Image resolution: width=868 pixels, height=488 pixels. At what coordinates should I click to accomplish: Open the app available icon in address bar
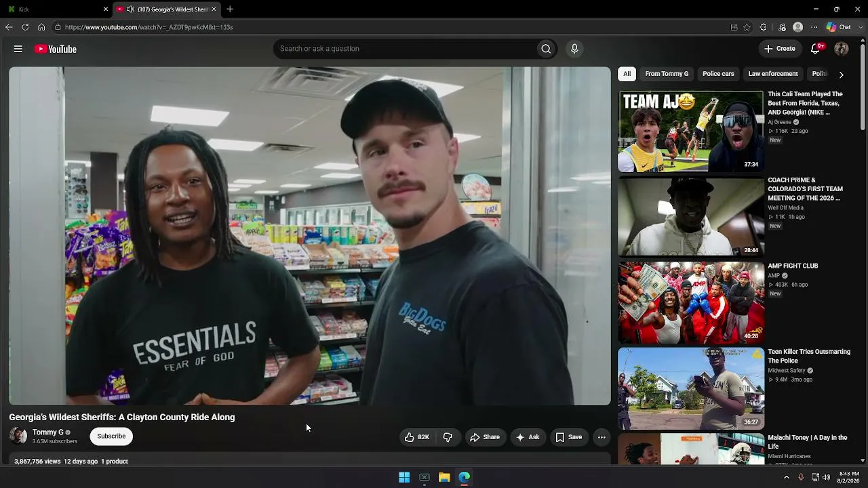click(734, 27)
